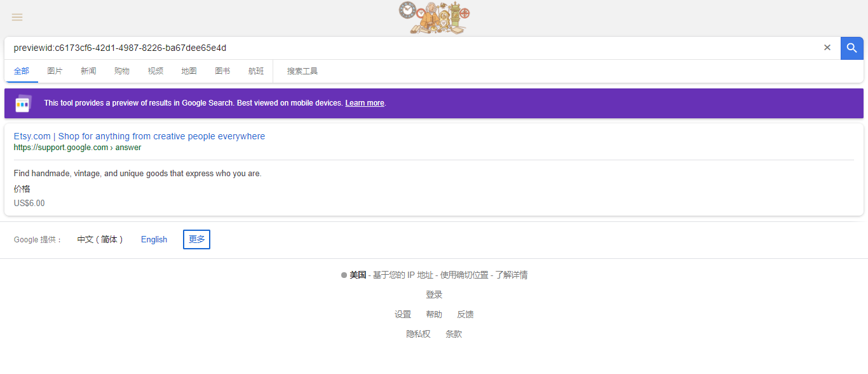Viewport: 868px width, 374px height.
Task: Open the 隐私权 privacy link
Action: [x=418, y=335]
